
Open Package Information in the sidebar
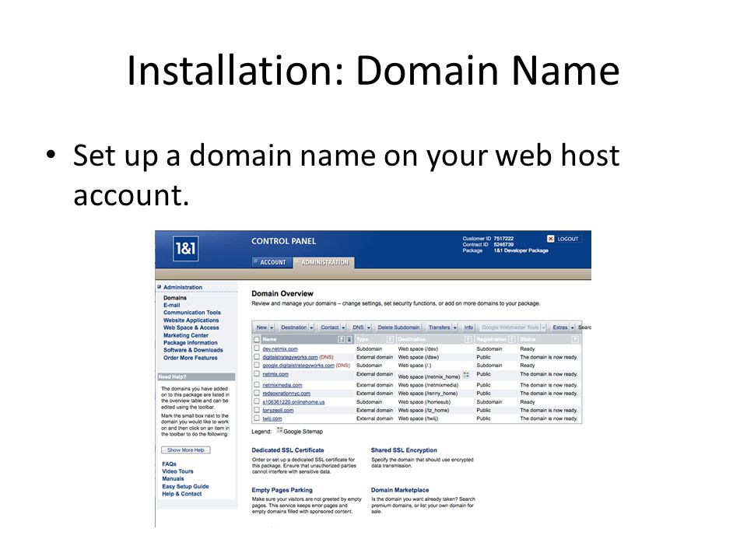point(190,343)
